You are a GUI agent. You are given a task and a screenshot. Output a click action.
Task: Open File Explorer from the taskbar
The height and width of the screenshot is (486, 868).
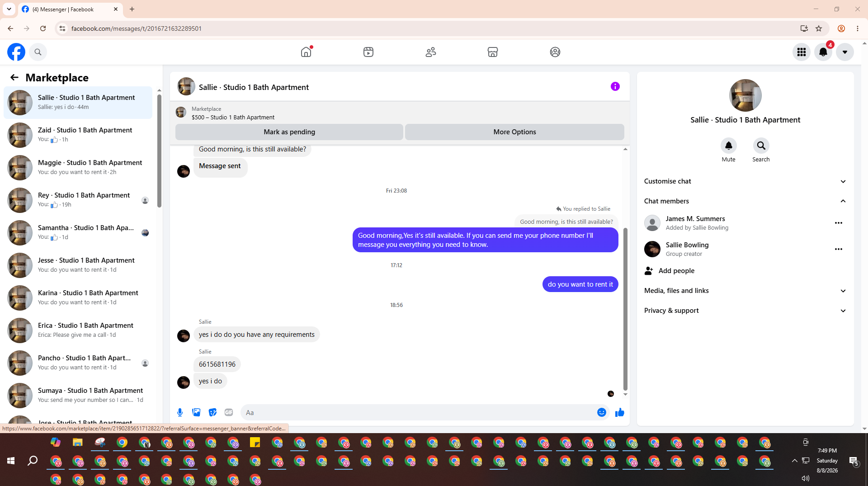pos(78,443)
